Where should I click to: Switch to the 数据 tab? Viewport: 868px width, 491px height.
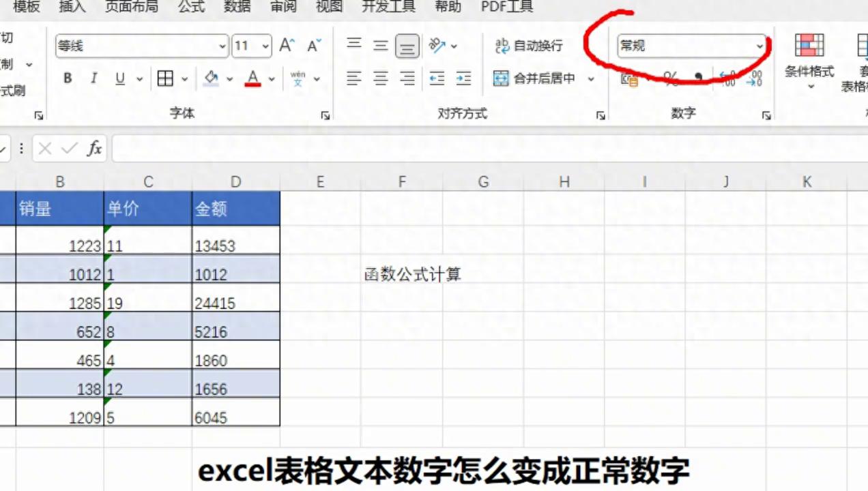[x=237, y=7]
